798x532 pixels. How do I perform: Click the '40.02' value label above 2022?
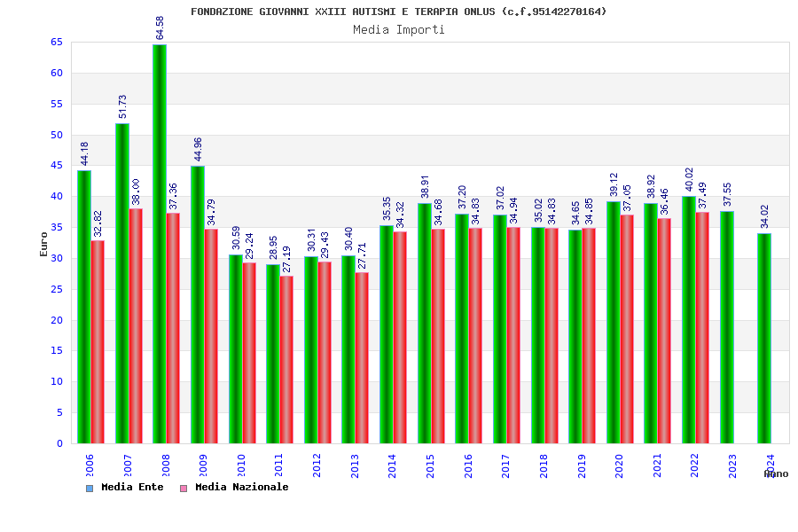689,180
